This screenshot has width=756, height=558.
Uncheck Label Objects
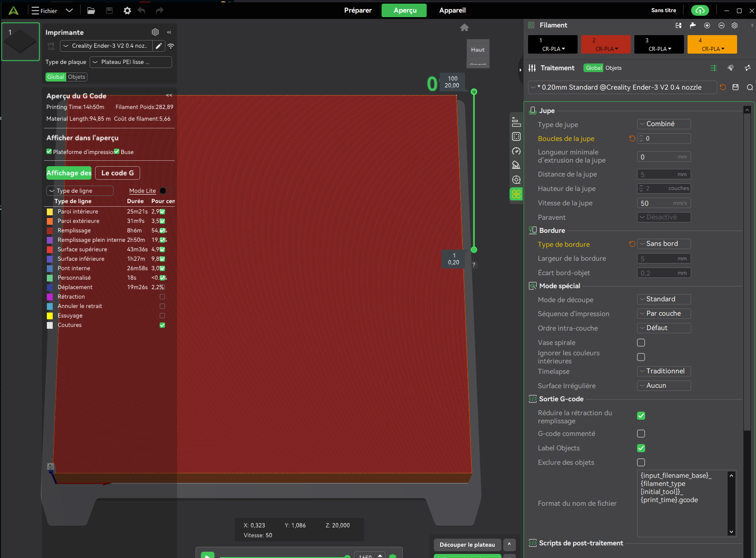(x=641, y=448)
